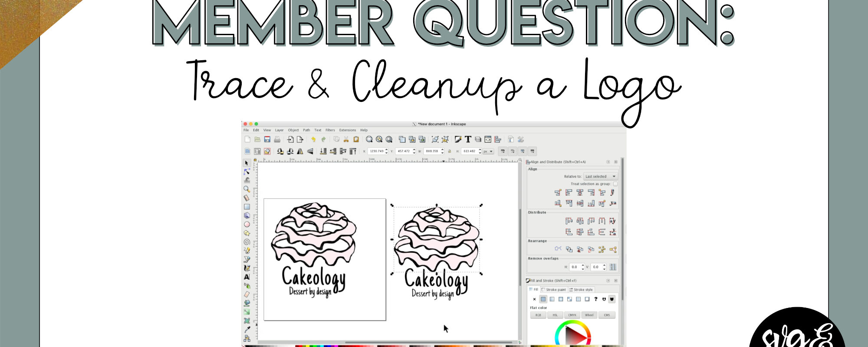Increase the Y coordinate stepper
Image resolution: width=868 pixels, height=347 pixels.
[414, 150]
